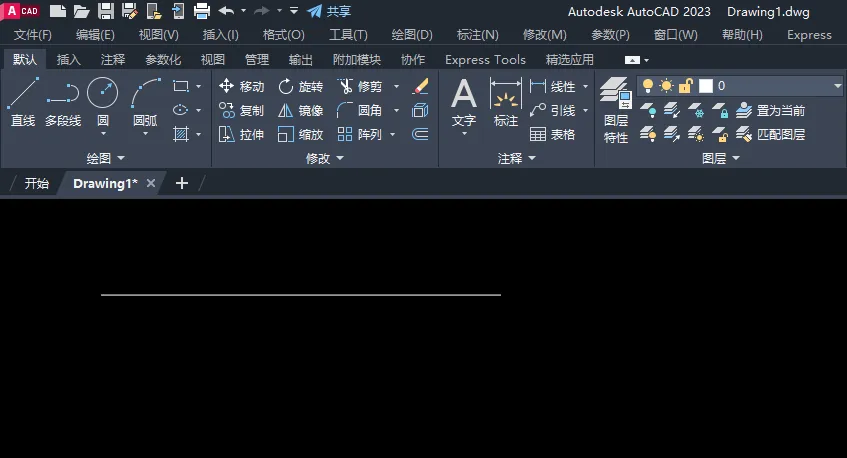Activate the Move (移动) tool

[x=241, y=86]
